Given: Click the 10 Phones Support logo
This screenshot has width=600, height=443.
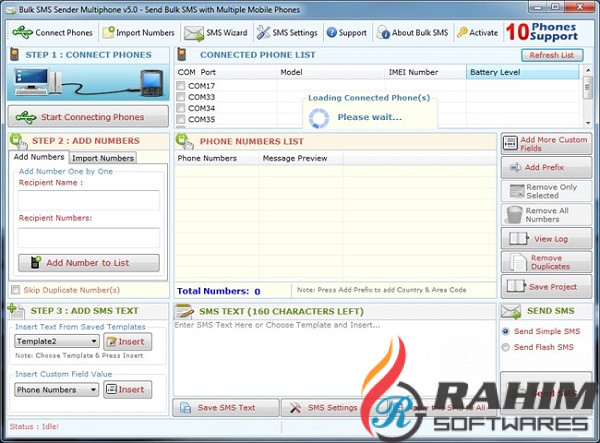Looking at the screenshot, I should (541, 32).
